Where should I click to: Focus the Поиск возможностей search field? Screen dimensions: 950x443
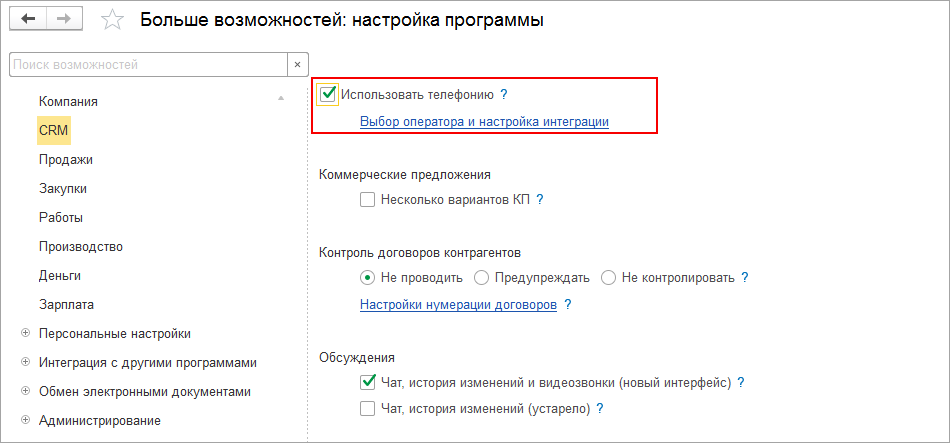(x=146, y=65)
